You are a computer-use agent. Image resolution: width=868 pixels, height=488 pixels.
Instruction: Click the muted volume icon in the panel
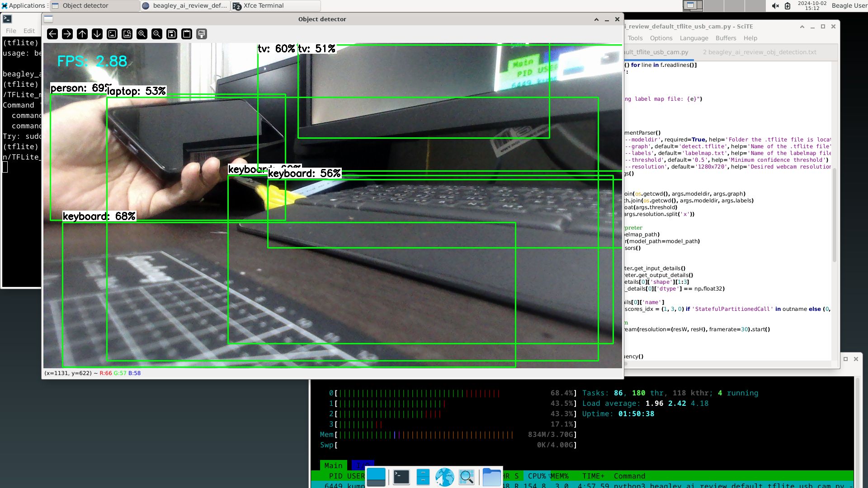775,6
